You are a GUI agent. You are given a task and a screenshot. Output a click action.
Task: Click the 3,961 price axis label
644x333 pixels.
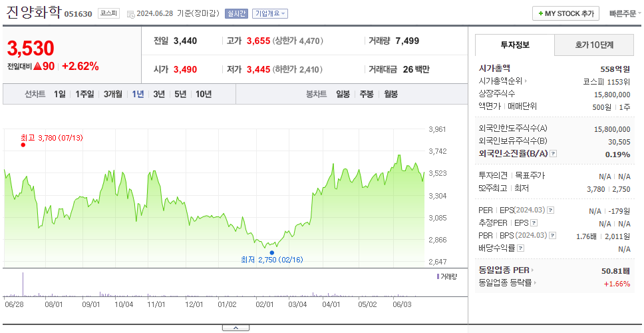pos(437,129)
